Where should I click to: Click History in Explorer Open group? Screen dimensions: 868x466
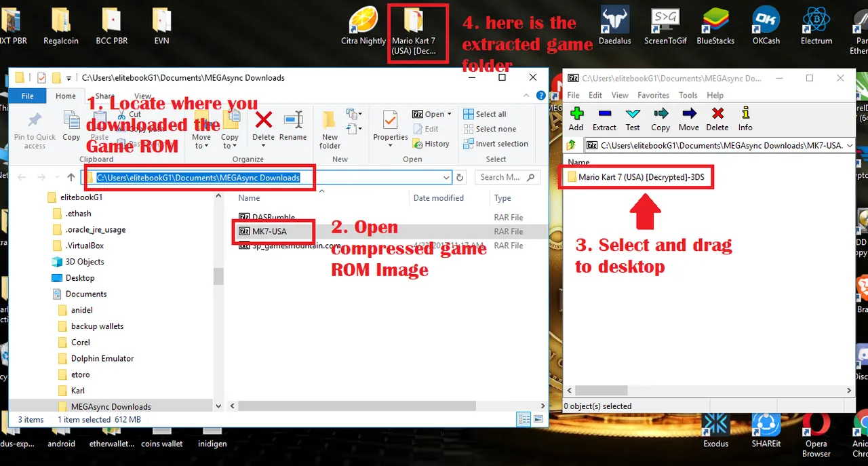pyautogui.click(x=430, y=144)
